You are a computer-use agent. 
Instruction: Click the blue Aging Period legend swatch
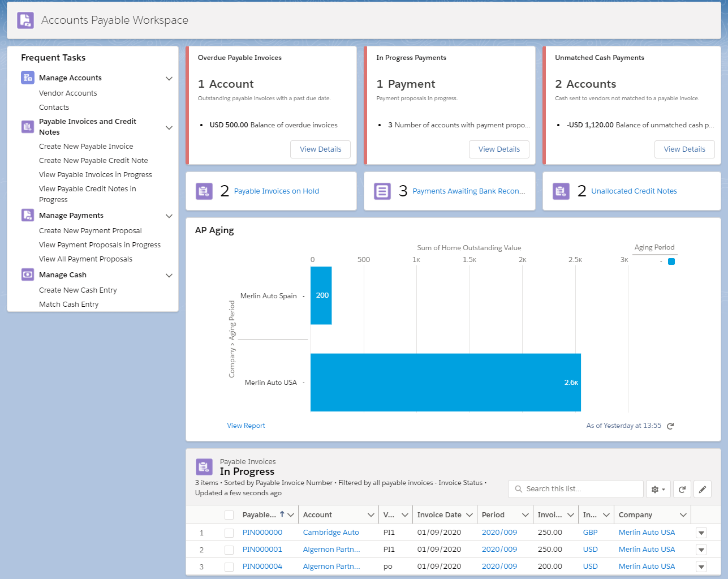671,261
